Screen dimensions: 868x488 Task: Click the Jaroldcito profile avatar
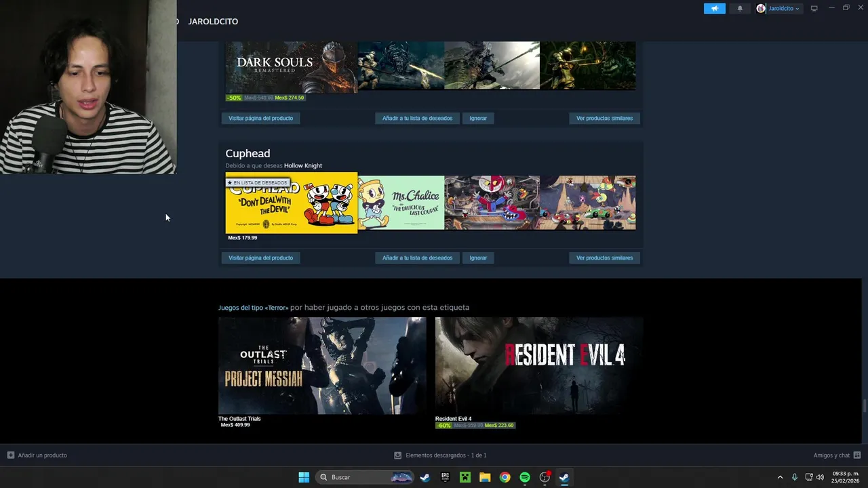761,8
